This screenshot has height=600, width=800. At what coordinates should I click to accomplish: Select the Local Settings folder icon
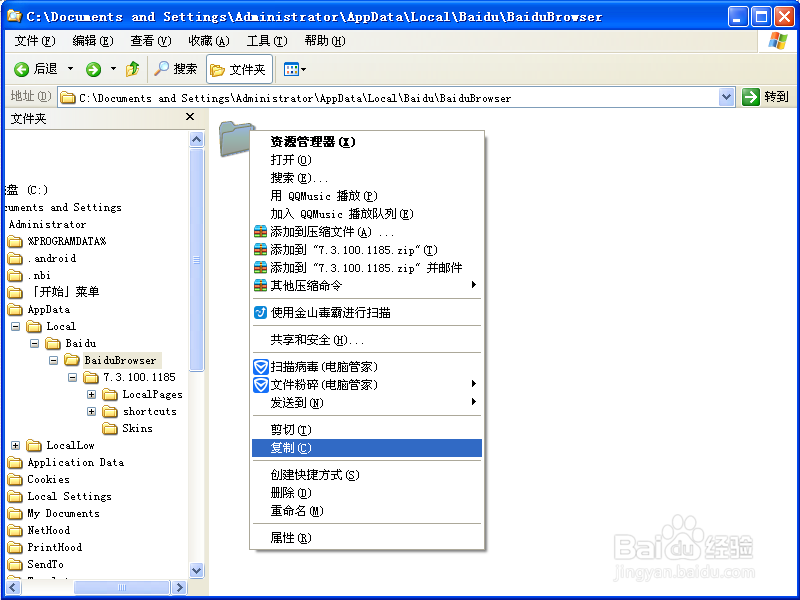[x=15, y=496]
